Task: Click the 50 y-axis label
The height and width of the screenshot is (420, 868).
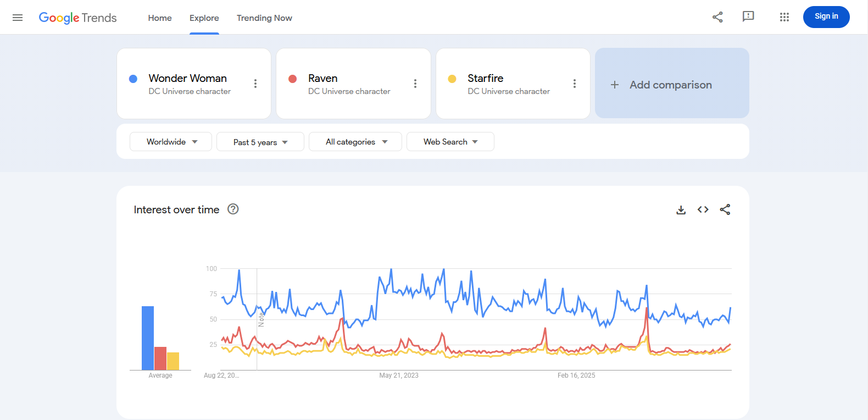Action: [x=213, y=319]
